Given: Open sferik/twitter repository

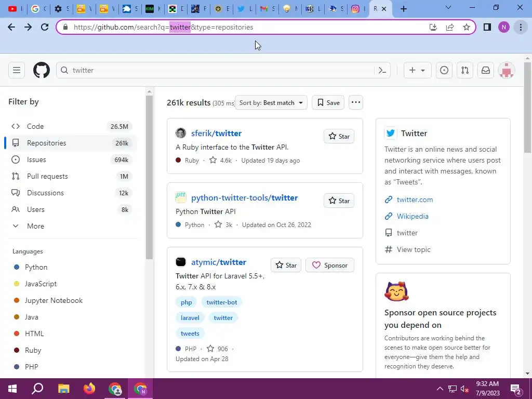Looking at the screenshot, I should pyautogui.click(x=216, y=134).
